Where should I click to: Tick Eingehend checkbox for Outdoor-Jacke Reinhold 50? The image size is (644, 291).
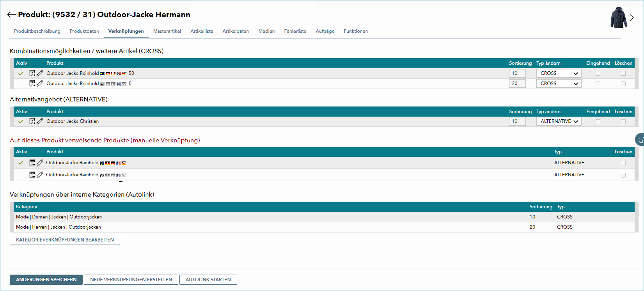coord(598,73)
